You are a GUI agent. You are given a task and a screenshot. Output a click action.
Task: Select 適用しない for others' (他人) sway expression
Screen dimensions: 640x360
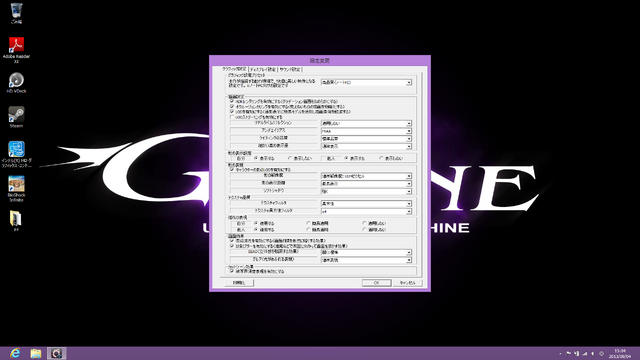374,230
